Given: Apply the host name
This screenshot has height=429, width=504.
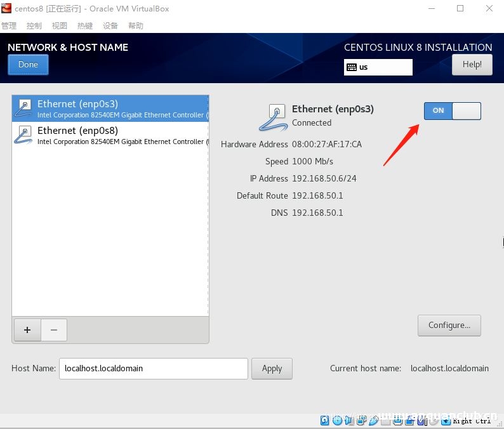Looking at the screenshot, I should [x=272, y=369].
